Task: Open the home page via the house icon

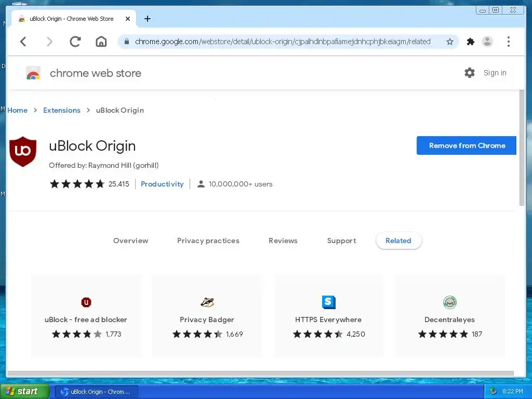Action: (101, 42)
